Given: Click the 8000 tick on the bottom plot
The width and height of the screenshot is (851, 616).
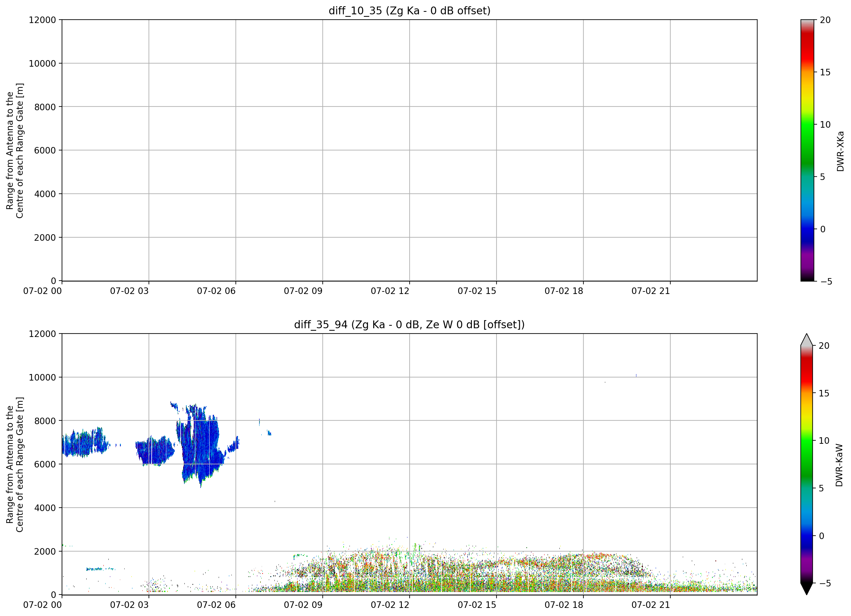Looking at the screenshot, I should (x=45, y=421).
